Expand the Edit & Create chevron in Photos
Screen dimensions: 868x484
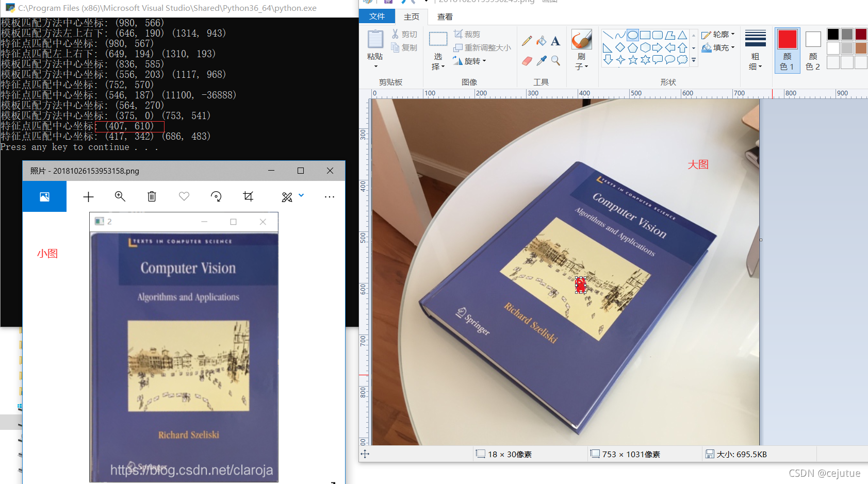301,195
